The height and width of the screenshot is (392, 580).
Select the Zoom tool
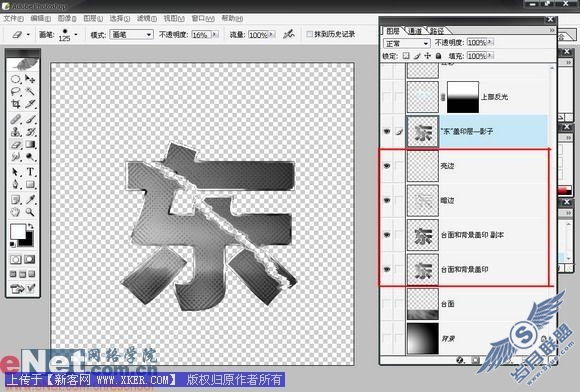30,212
